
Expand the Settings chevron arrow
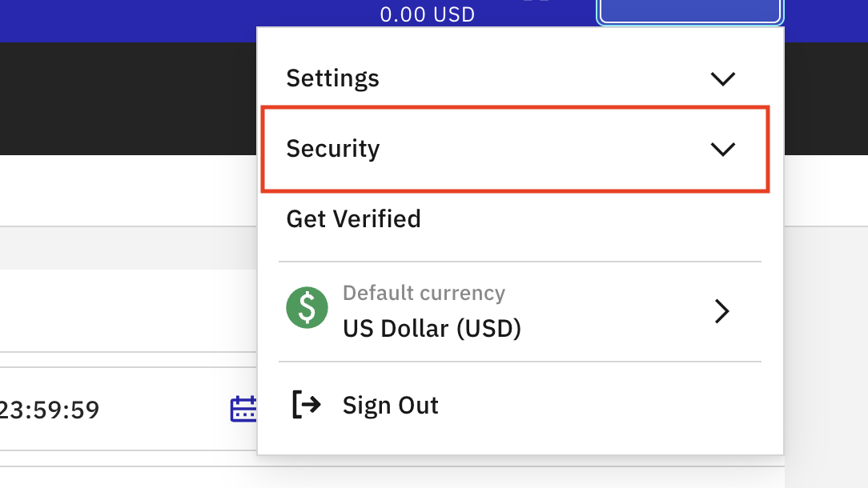click(x=722, y=78)
